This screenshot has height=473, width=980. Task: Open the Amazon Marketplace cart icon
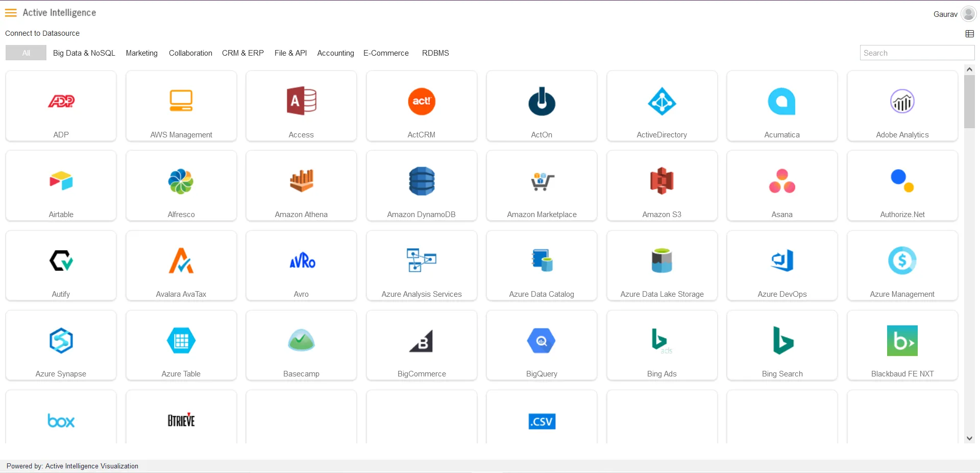[x=542, y=181]
